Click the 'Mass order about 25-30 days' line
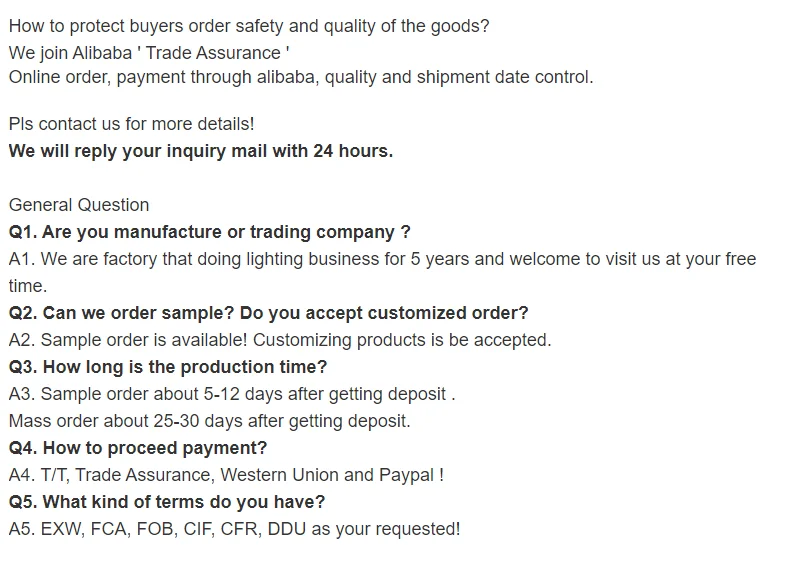800x587 pixels. tap(209, 421)
